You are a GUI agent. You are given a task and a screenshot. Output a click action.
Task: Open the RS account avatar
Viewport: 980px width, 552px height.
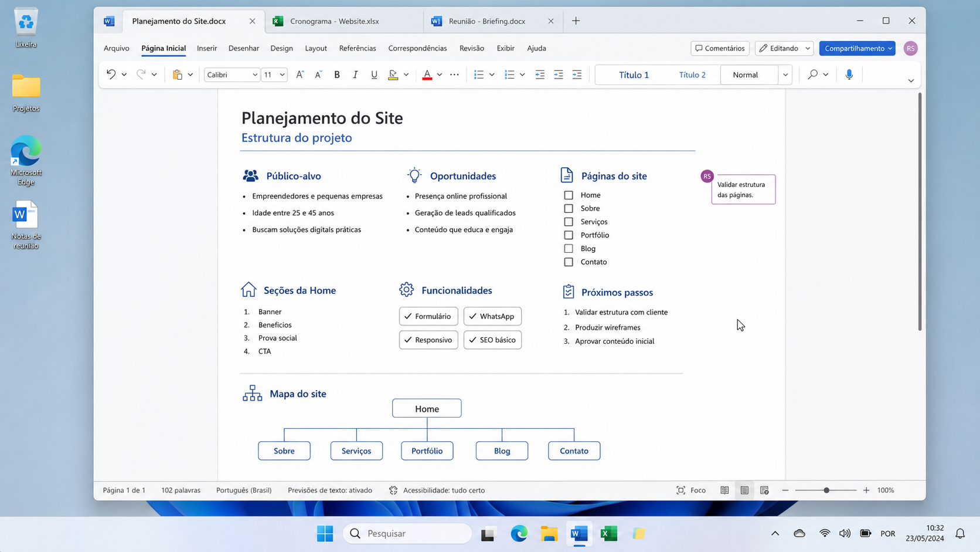910,49
